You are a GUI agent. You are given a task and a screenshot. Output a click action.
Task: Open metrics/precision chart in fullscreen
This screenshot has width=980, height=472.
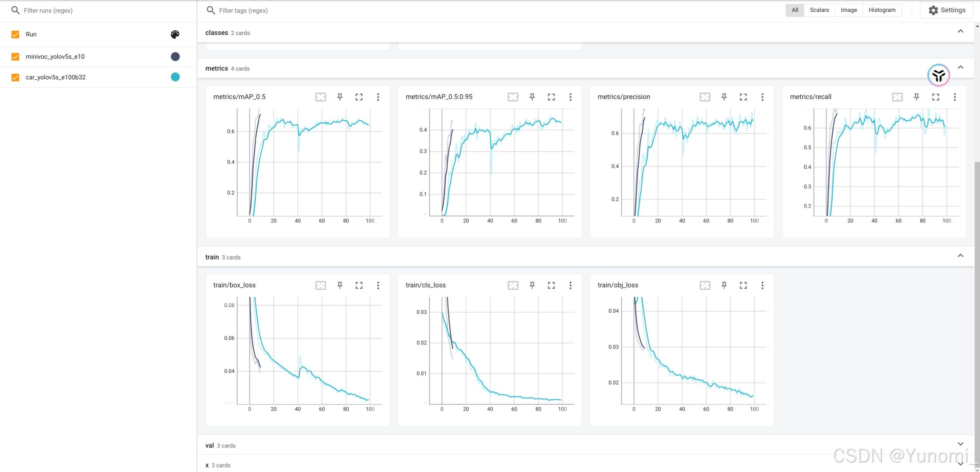(x=743, y=97)
